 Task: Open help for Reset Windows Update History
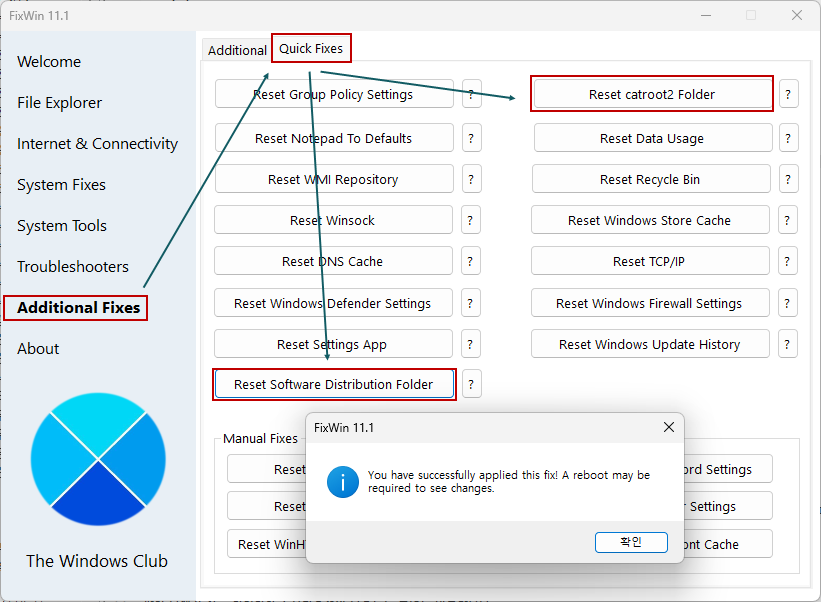tap(787, 344)
